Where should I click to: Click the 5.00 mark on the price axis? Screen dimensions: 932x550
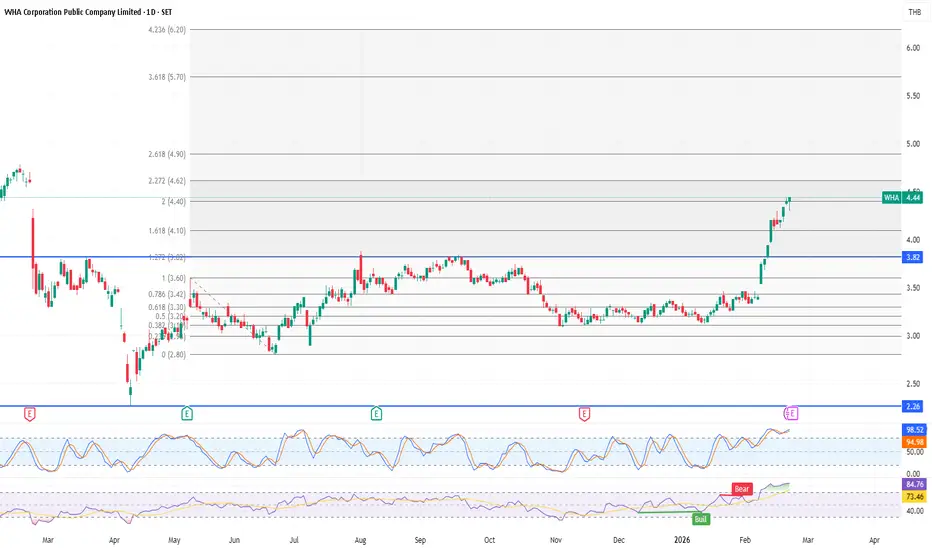pyautogui.click(x=913, y=144)
